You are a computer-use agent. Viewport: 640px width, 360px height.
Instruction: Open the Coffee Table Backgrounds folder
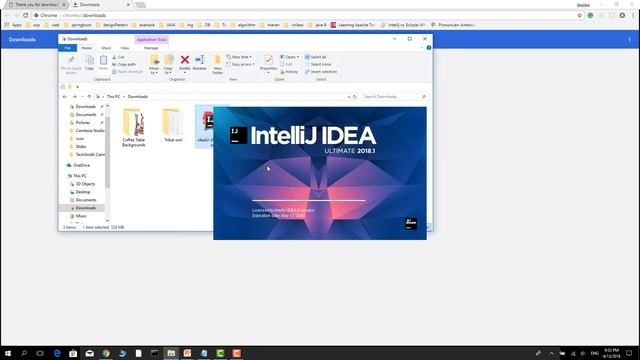(133, 127)
